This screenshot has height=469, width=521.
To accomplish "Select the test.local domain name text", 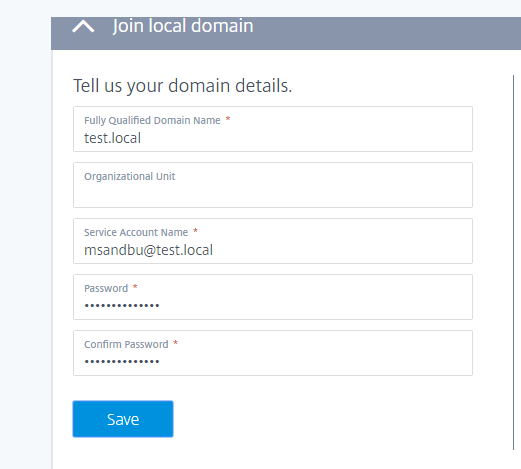I will [112, 138].
